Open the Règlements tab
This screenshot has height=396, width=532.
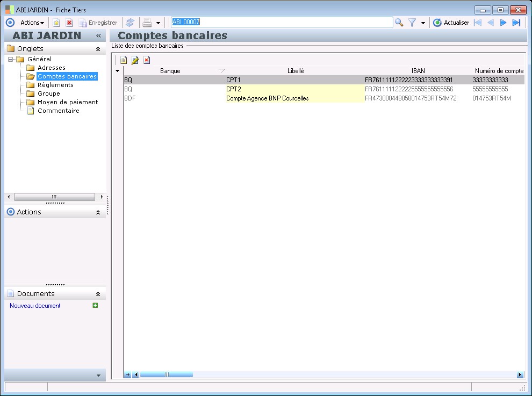point(55,85)
